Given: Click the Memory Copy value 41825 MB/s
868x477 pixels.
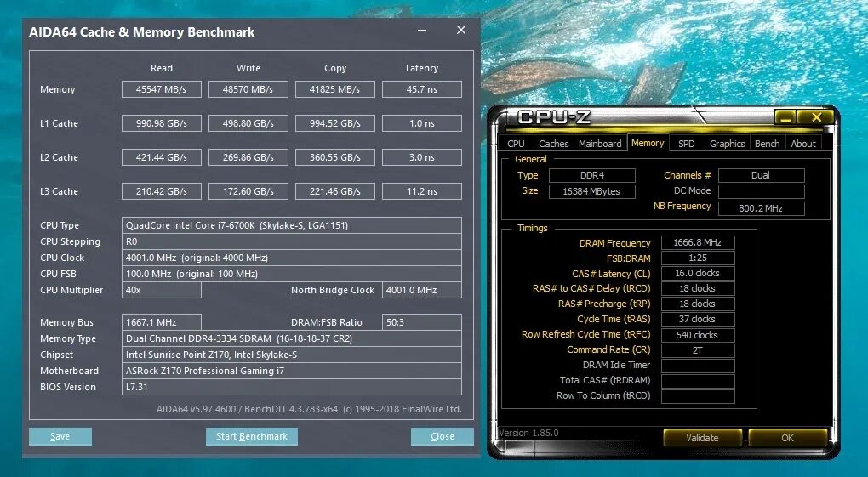Looking at the screenshot, I should (335, 89).
